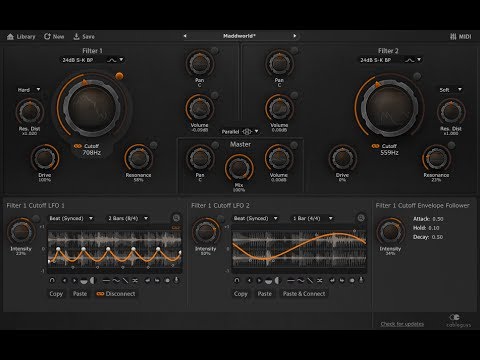Open Filter 2 type dropdown 24dB S-K BP

389,60
